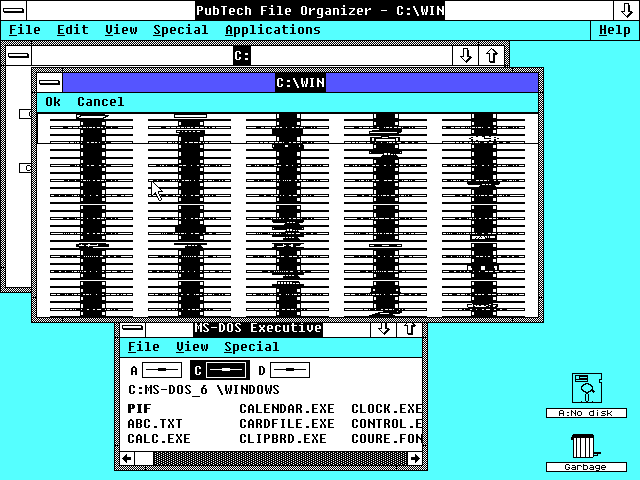The width and height of the screenshot is (640, 480).
Task: Click the down arrow on PubTech title bar
Action: [x=627, y=10]
